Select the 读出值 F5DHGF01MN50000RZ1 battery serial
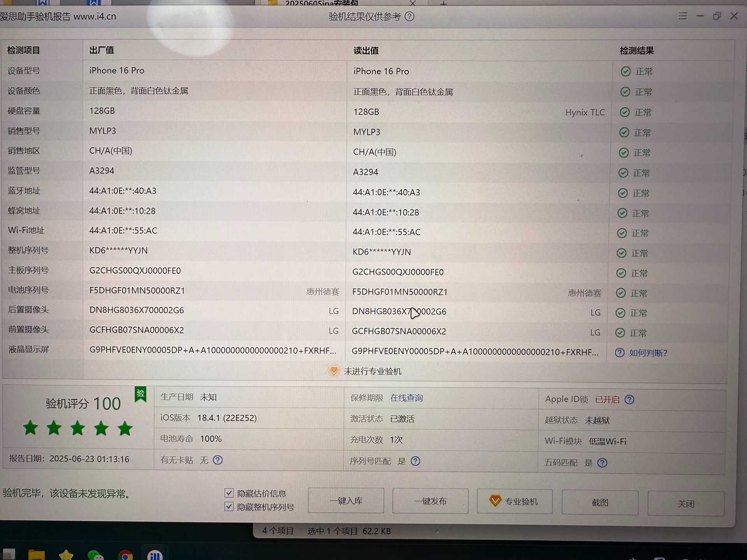Viewport: 747px width, 560px height. (400, 292)
